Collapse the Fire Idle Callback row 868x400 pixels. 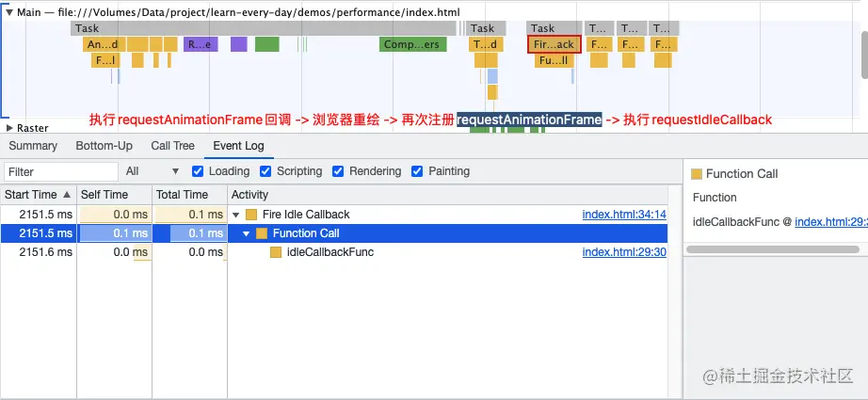click(x=236, y=215)
